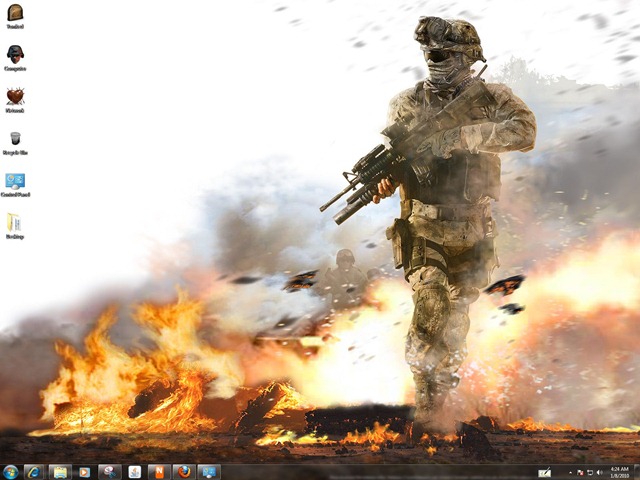Select the Computer soldier-head desktop icon
The height and width of the screenshot is (480, 640).
tap(15, 58)
